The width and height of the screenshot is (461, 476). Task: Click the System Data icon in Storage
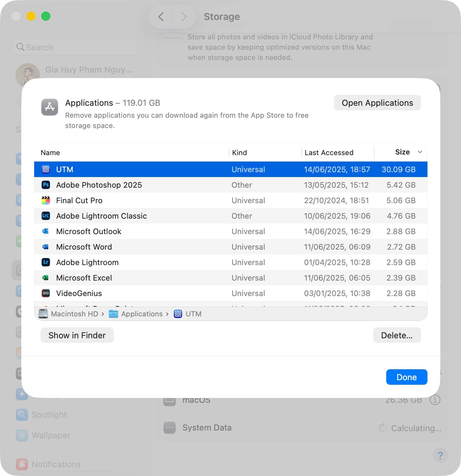[170, 428]
